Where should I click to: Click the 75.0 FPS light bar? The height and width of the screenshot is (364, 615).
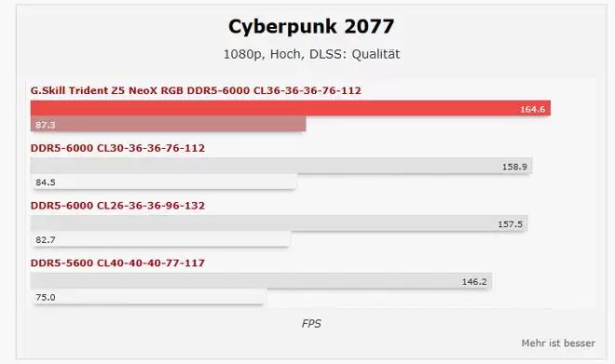pos(149,297)
